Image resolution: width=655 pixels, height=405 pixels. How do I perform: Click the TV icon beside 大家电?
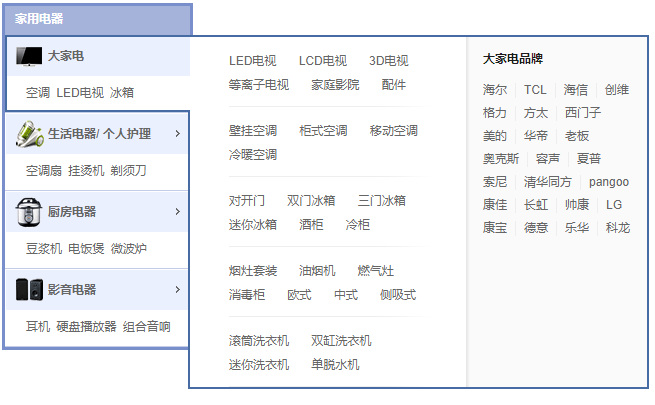pos(29,56)
